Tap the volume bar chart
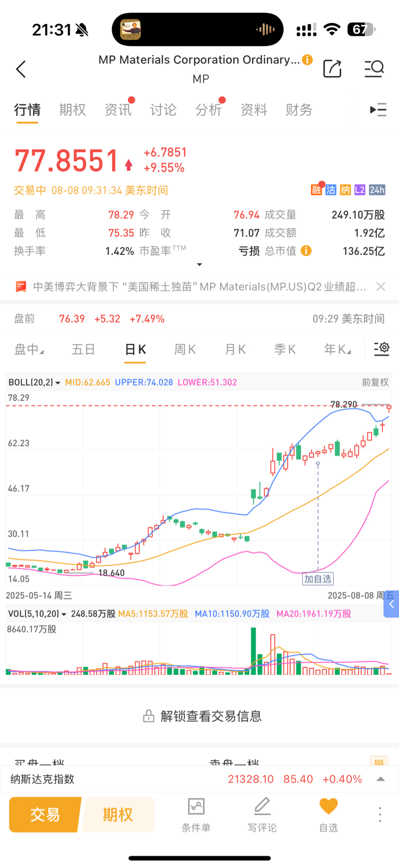Viewport: 399px width, 868px height. tap(198, 649)
